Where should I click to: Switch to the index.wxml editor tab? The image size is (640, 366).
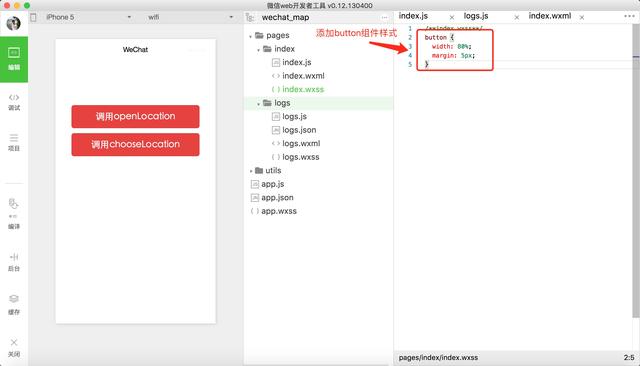550,16
